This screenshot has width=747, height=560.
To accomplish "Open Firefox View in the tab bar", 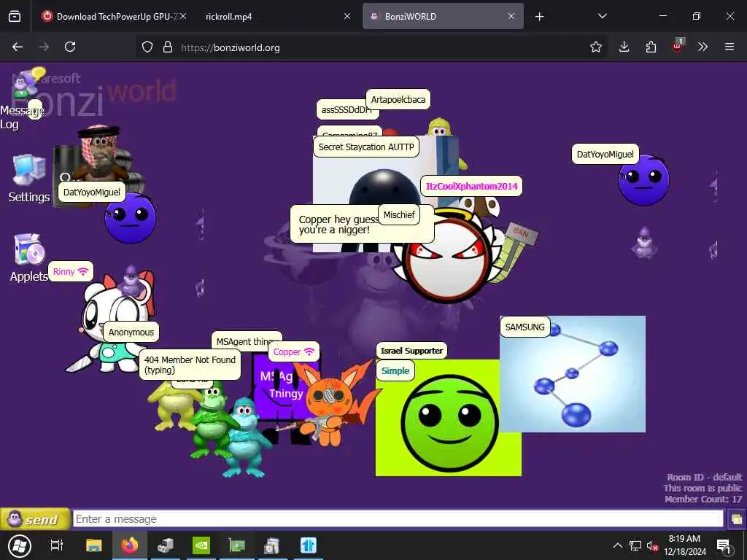I will pyautogui.click(x=15, y=17).
